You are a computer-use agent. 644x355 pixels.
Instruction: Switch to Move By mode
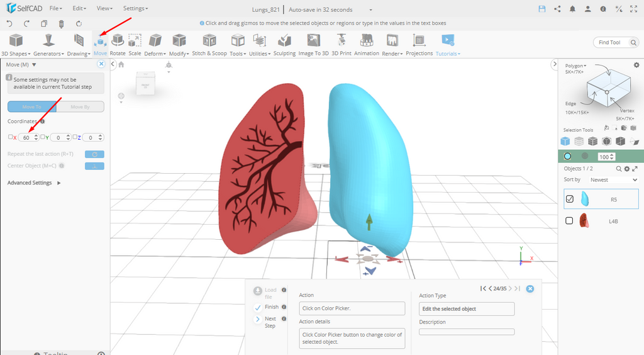click(80, 107)
